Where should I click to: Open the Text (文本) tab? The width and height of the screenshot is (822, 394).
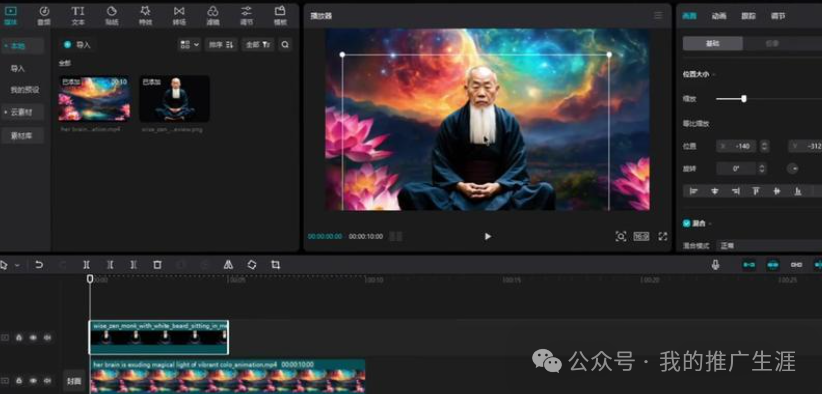click(78, 15)
